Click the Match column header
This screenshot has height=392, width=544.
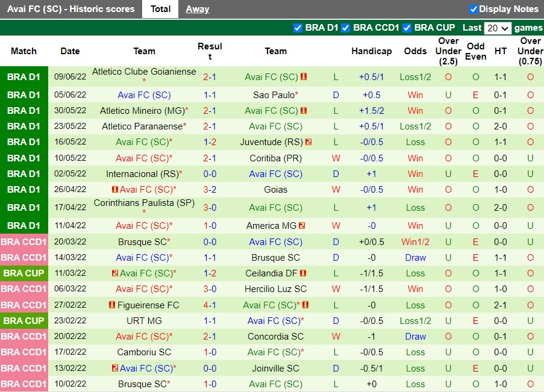[23, 51]
